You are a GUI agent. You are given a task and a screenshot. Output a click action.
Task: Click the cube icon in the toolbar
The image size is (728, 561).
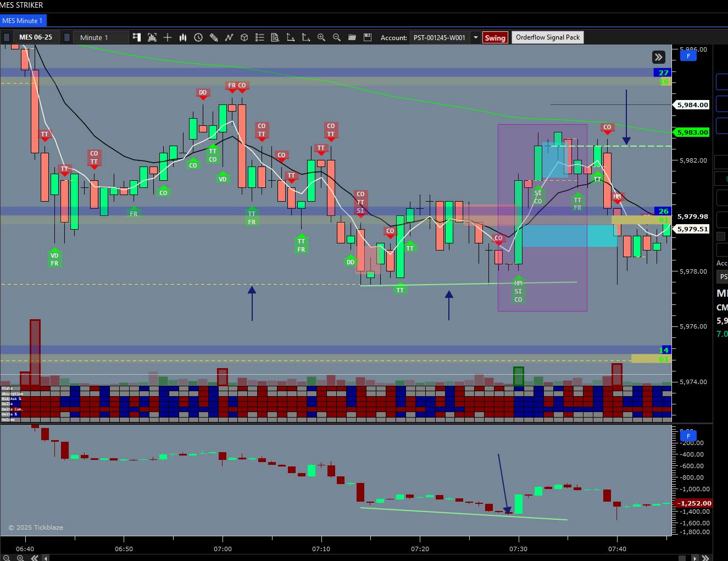[x=244, y=37]
